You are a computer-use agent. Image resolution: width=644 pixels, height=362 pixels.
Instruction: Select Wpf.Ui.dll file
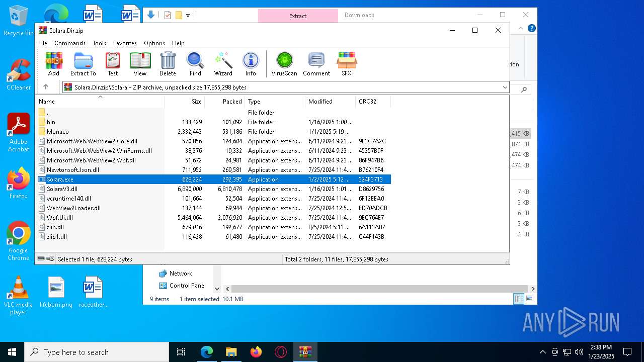click(x=214, y=218)
